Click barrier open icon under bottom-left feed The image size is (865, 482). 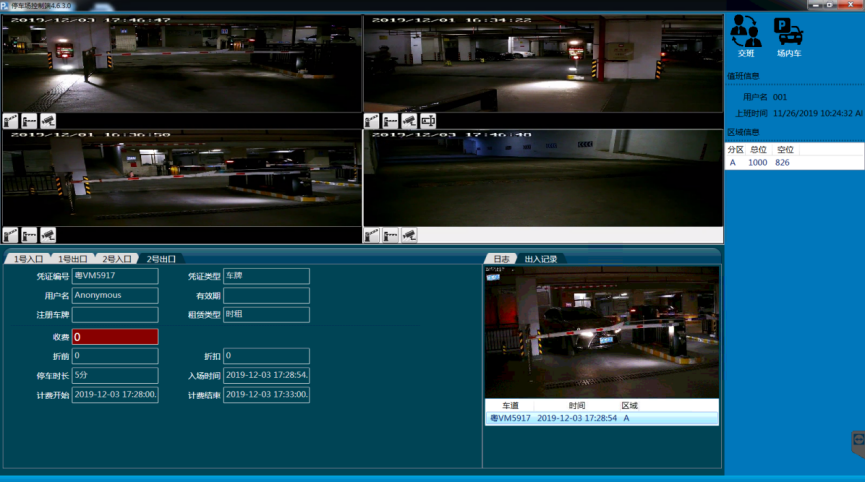(x=11, y=235)
